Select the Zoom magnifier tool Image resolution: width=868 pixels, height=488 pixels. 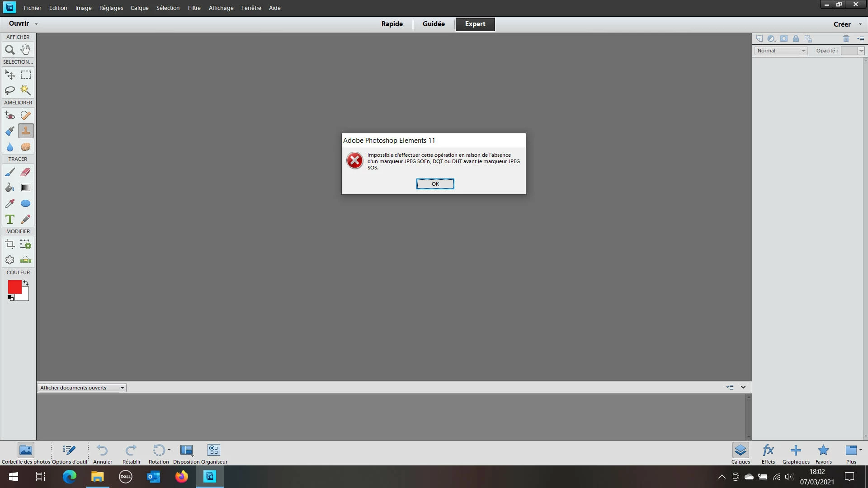click(x=10, y=50)
